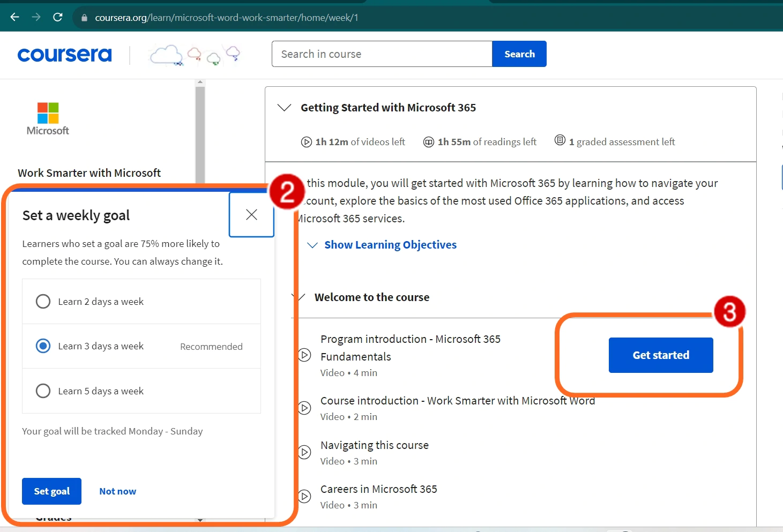Image resolution: width=783 pixels, height=532 pixels.
Task: Click the Search in course field
Action: coord(382,54)
